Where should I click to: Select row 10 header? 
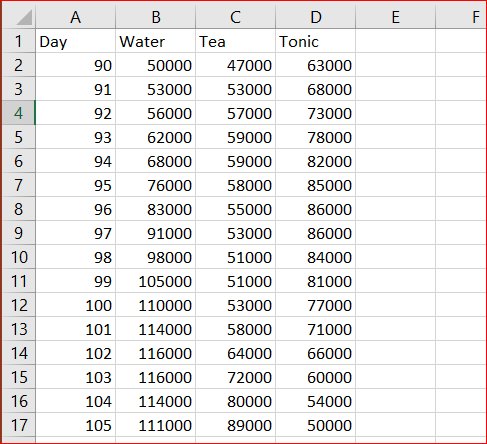[19, 257]
